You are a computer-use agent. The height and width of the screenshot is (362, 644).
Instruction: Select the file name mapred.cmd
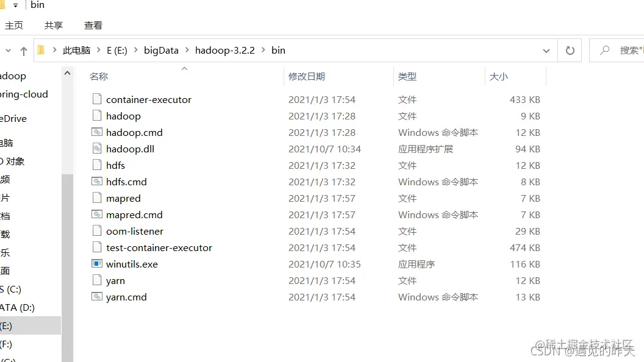pos(134,215)
